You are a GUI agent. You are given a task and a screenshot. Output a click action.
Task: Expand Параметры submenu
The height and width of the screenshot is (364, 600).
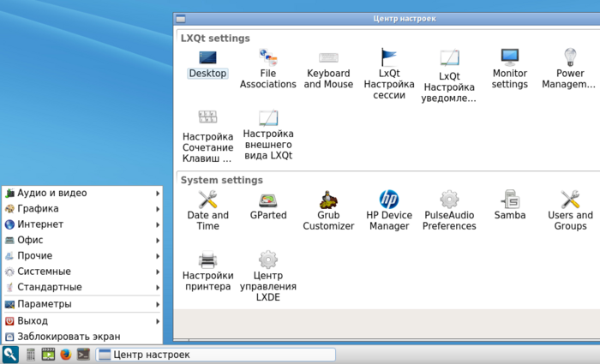click(82, 304)
